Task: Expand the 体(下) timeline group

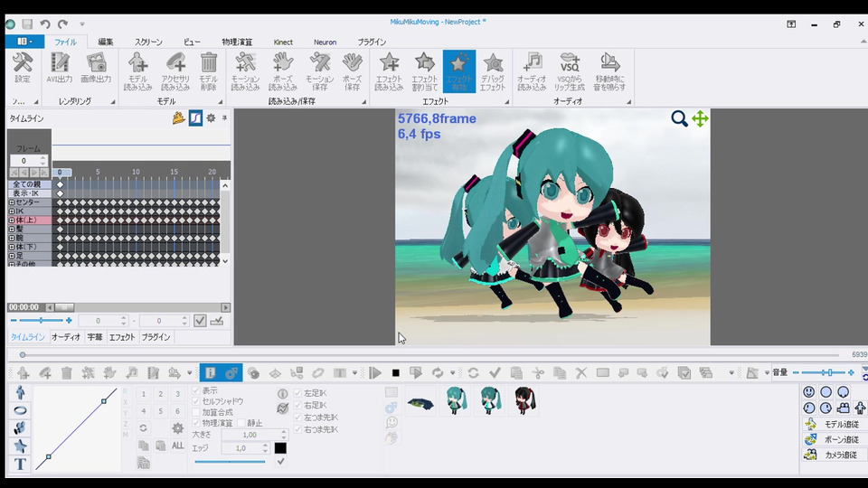Action: coord(12,247)
